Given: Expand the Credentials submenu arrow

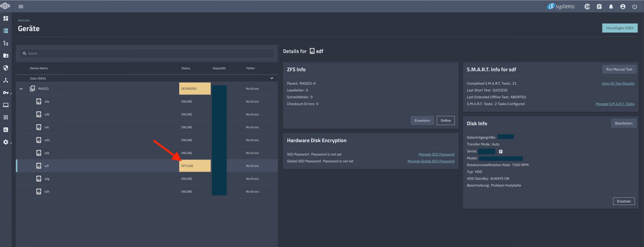Looking at the screenshot, I should click(x=11, y=93).
